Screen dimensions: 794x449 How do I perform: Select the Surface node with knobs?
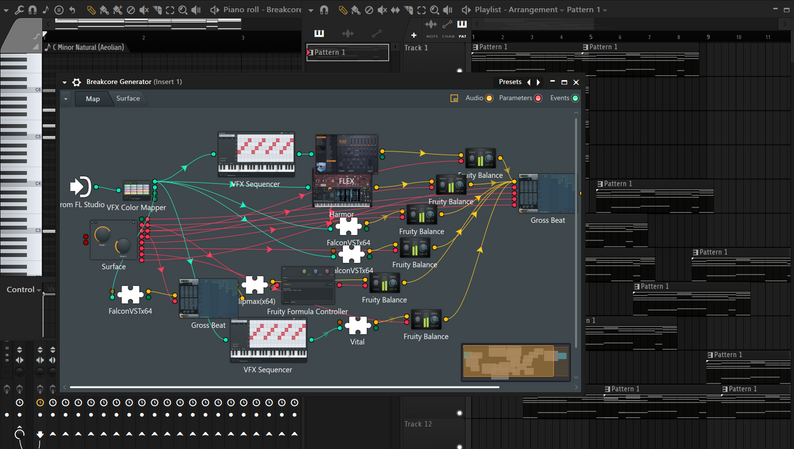coord(113,241)
